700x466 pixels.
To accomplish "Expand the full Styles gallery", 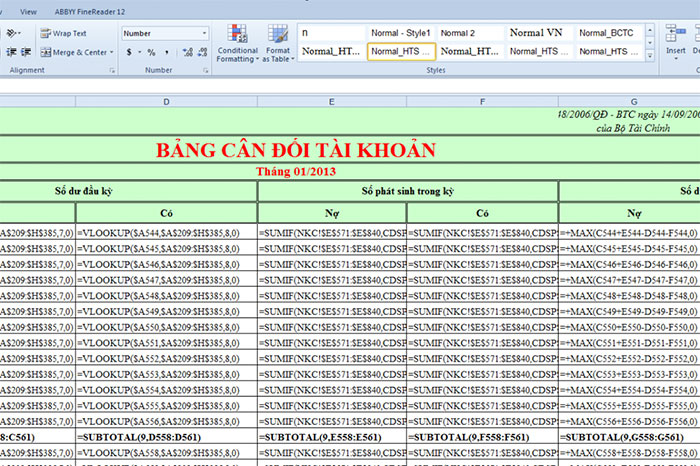I will [650, 56].
